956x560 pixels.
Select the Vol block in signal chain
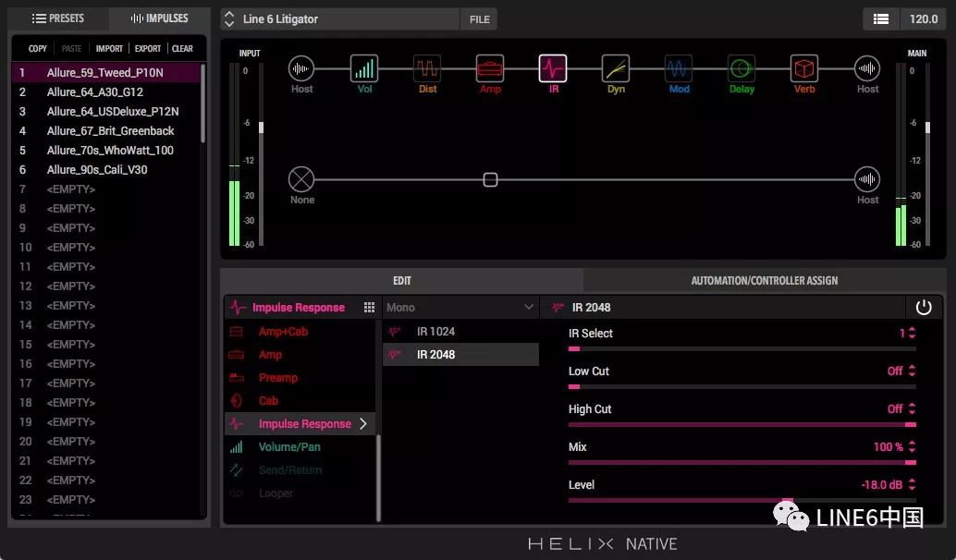[x=364, y=69]
